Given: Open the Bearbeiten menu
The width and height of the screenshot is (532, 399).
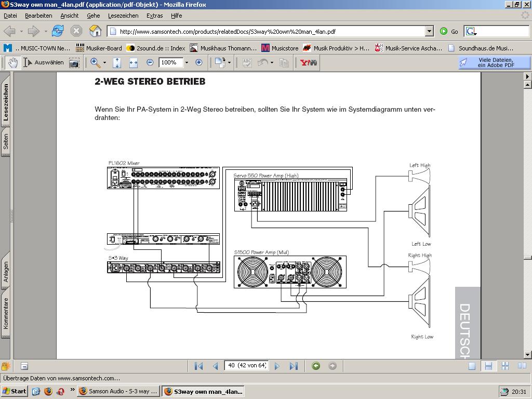Looking at the screenshot, I should coord(38,16).
